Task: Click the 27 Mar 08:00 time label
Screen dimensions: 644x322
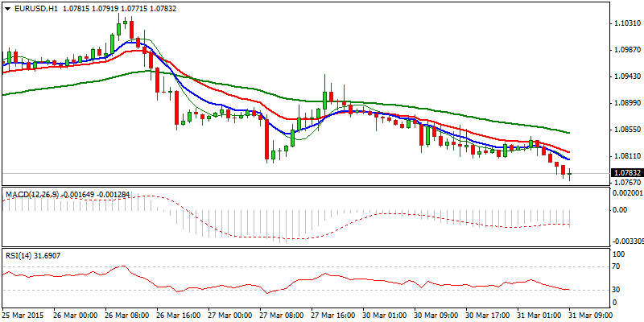Action: point(281,314)
